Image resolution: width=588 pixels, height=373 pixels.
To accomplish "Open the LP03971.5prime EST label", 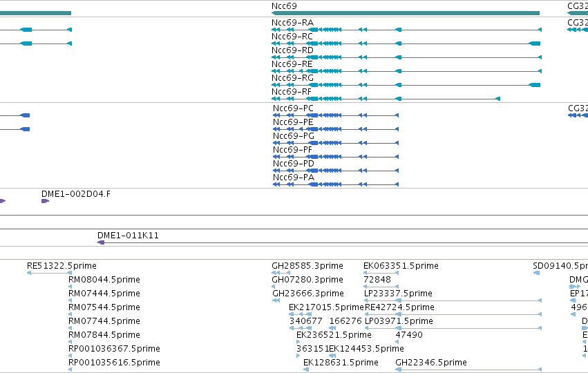I will coord(399,321).
